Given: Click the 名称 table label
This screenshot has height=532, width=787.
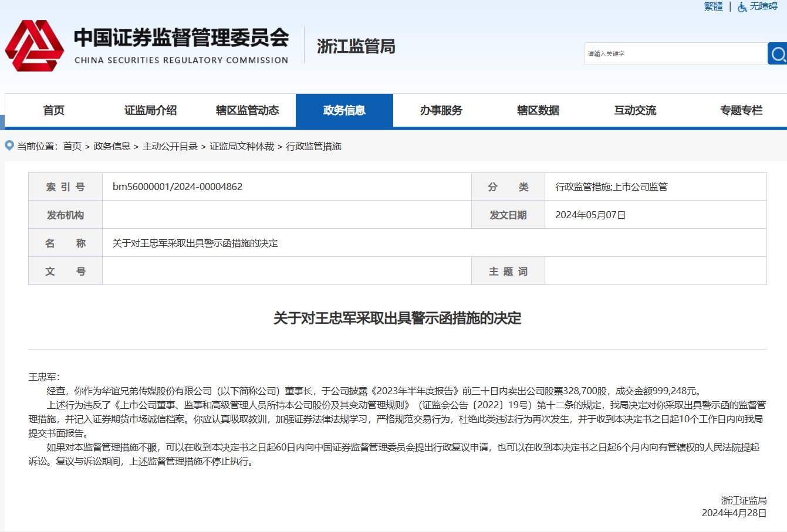Looking at the screenshot, I should pos(65,243).
